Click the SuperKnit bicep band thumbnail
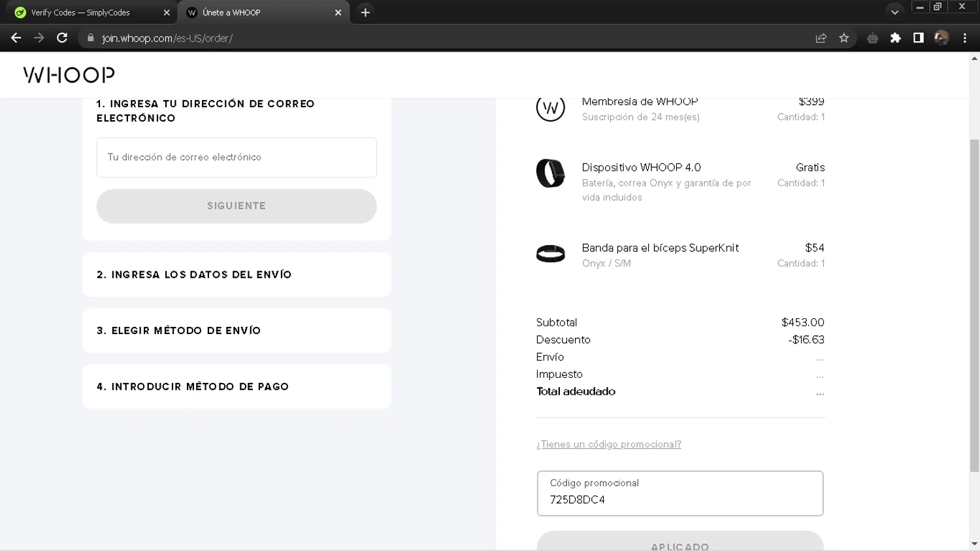The height and width of the screenshot is (551, 980). click(x=551, y=254)
